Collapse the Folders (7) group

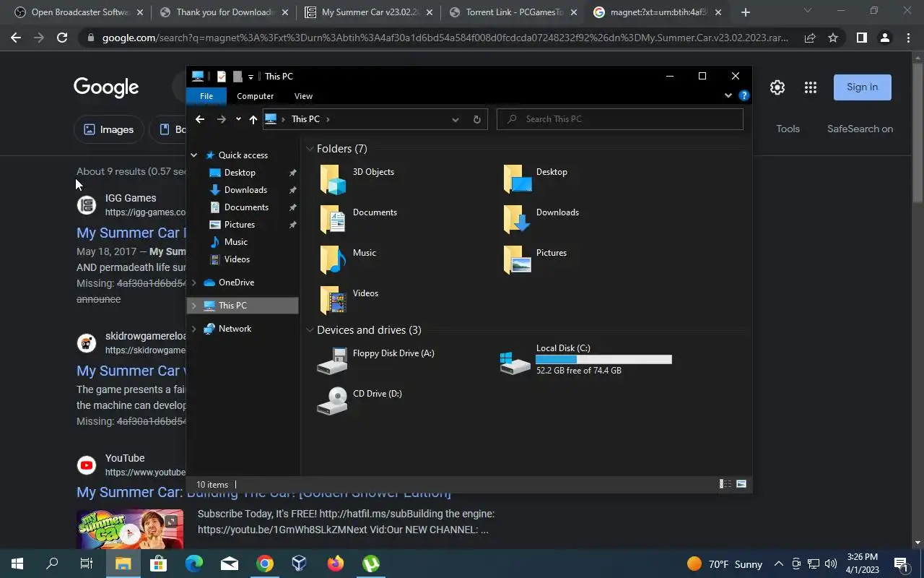click(x=310, y=149)
